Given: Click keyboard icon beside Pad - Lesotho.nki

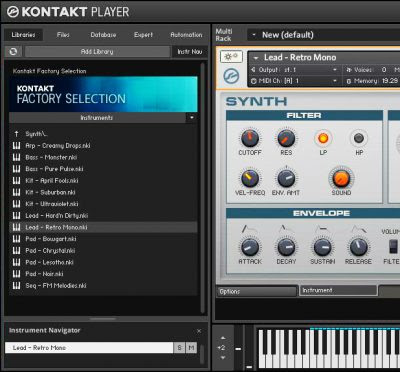Looking at the screenshot, I should 16,262.
